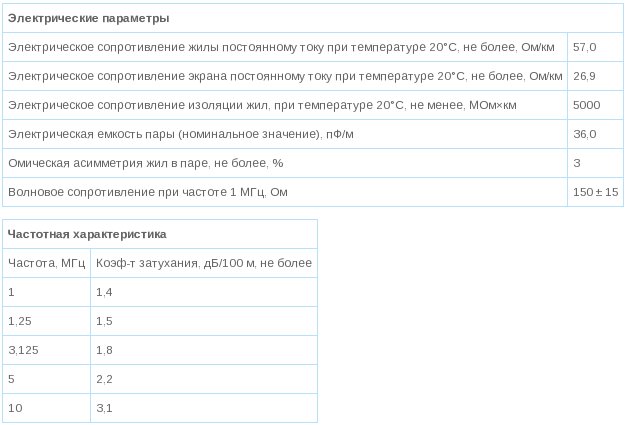Select the insulation resistance value 5000
This screenshot has width=626, height=425.
point(587,105)
